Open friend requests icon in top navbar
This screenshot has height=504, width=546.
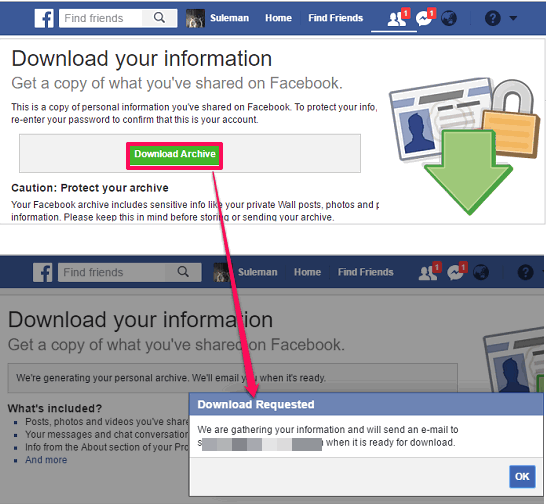tap(397, 19)
